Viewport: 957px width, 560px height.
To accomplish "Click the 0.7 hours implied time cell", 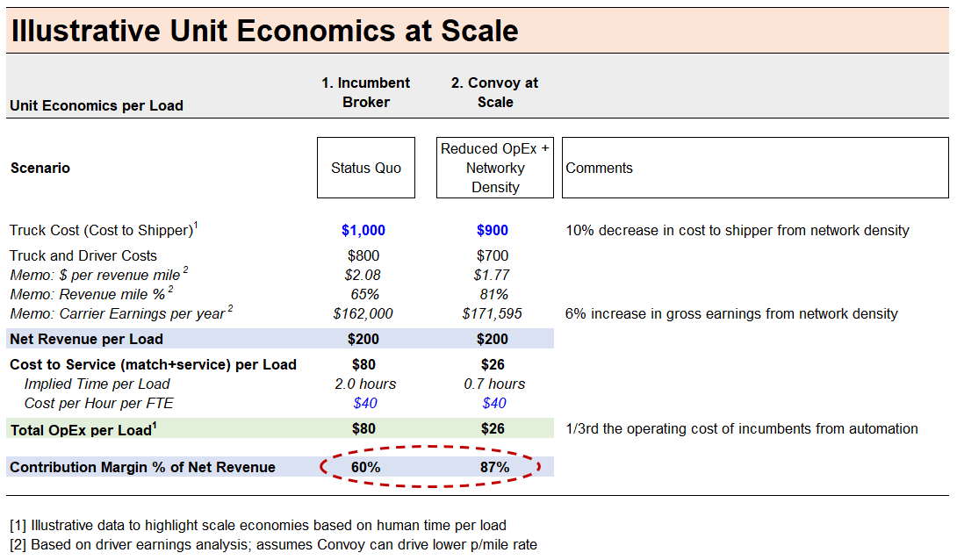I will [494, 384].
